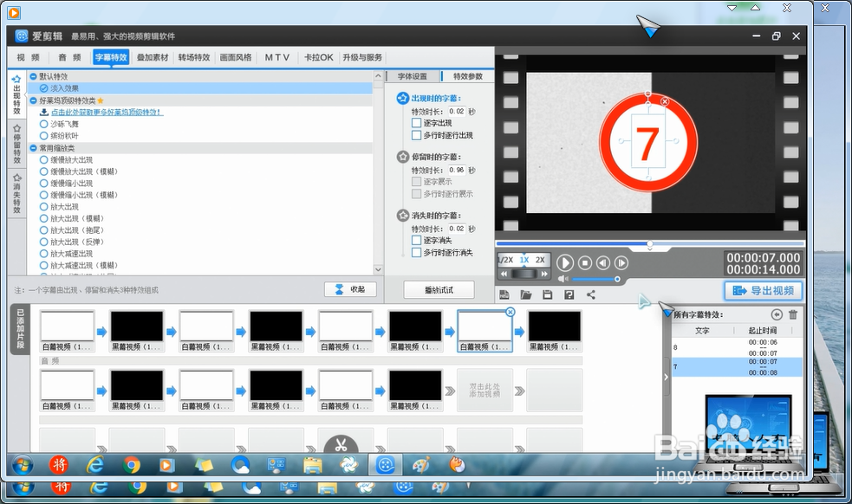Screen dimensions: 852x504
Task: Click the 收起 collapse button
Action: click(350, 289)
